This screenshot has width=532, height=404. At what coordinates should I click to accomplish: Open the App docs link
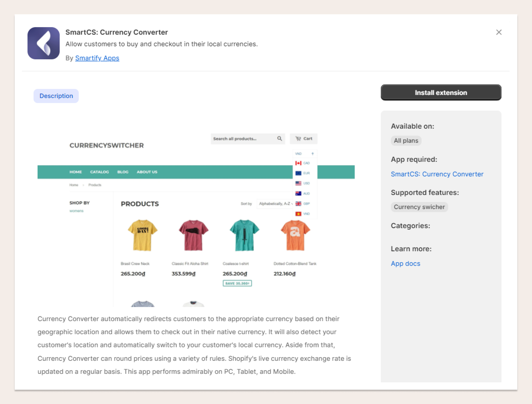(405, 264)
